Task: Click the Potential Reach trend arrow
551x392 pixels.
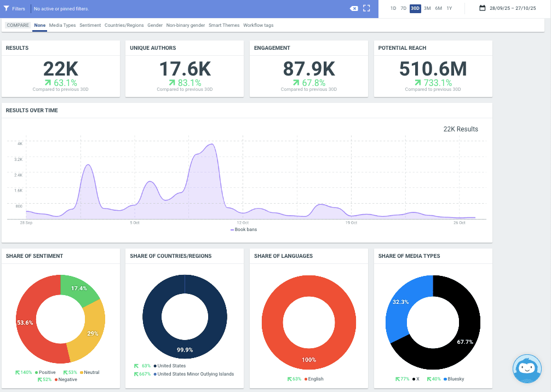Action: tap(417, 83)
